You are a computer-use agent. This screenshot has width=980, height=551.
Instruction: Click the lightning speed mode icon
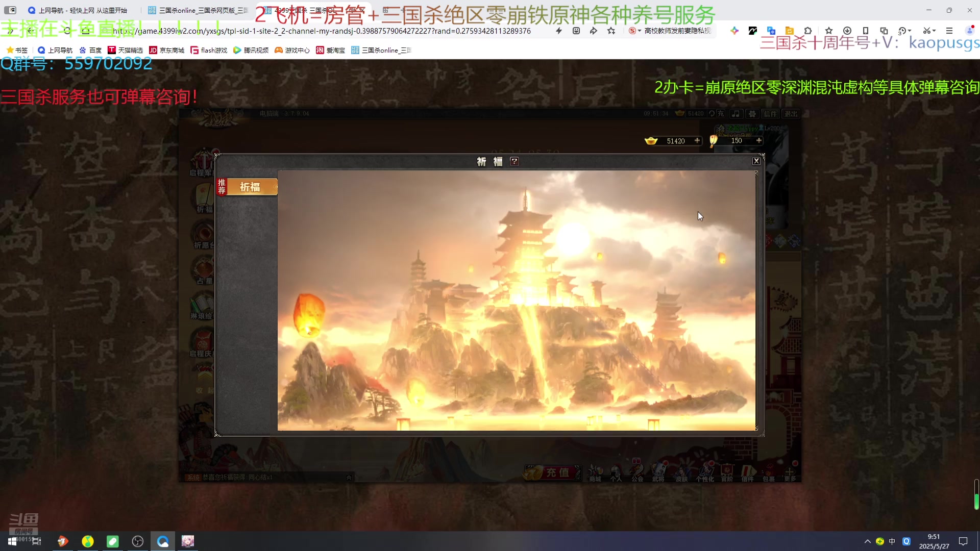[559, 31]
